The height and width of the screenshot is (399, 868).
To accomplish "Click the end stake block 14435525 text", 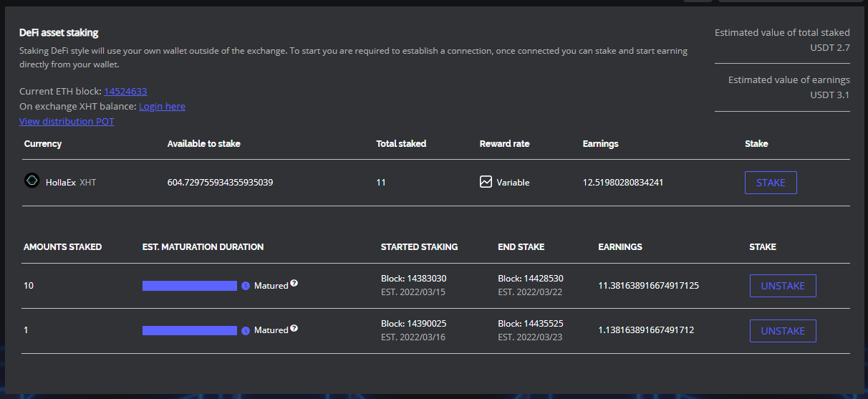I will [x=530, y=323].
